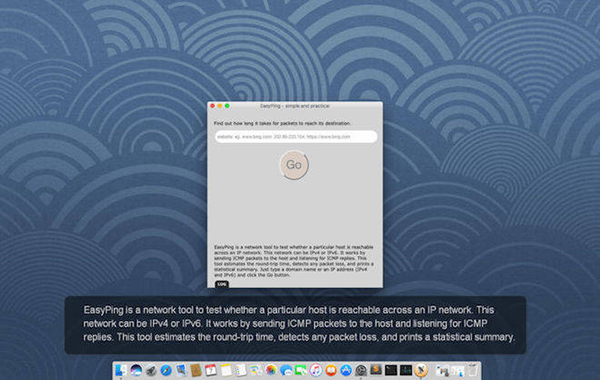Open iTunes music icon in dock

316,370
